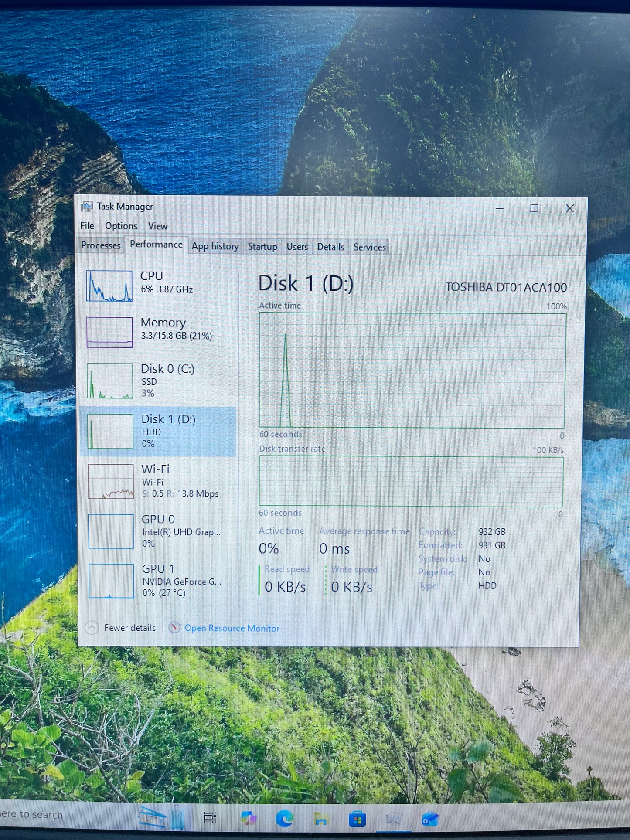Collapse with the Fewer details arrow icon
The height and width of the screenshot is (840, 630).
click(x=92, y=628)
